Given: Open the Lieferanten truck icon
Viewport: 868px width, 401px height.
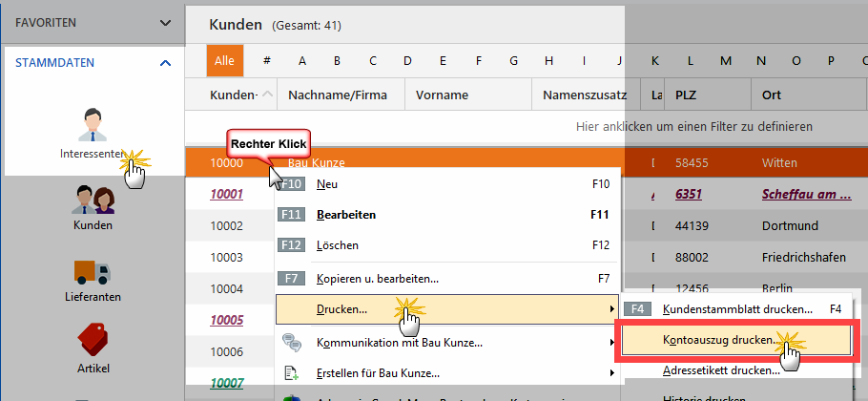Looking at the screenshot, I should 93,271.
